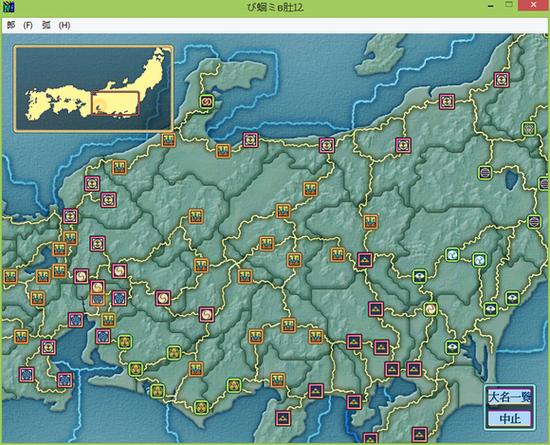Choose the southernmost black fan crest castle

pyautogui.click(x=452, y=347)
